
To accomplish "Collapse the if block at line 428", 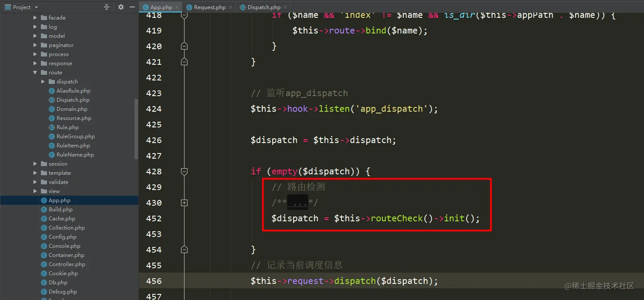I will (x=184, y=171).
